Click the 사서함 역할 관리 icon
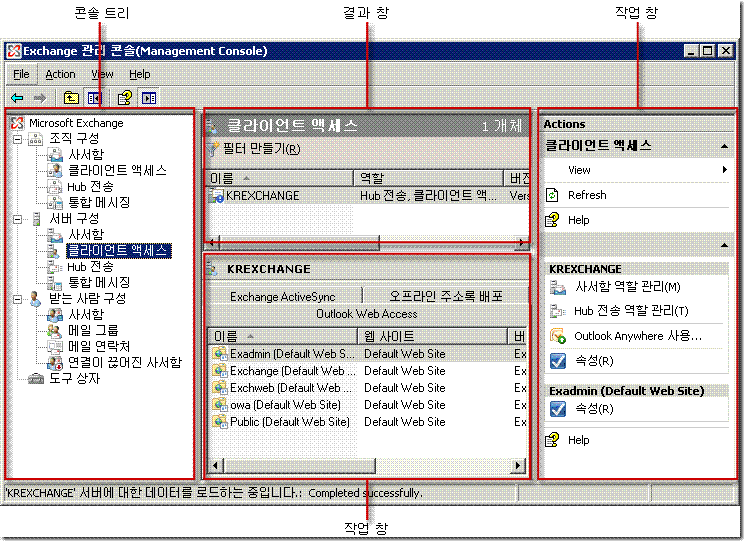Screen dimensions: 744x541 [558, 287]
